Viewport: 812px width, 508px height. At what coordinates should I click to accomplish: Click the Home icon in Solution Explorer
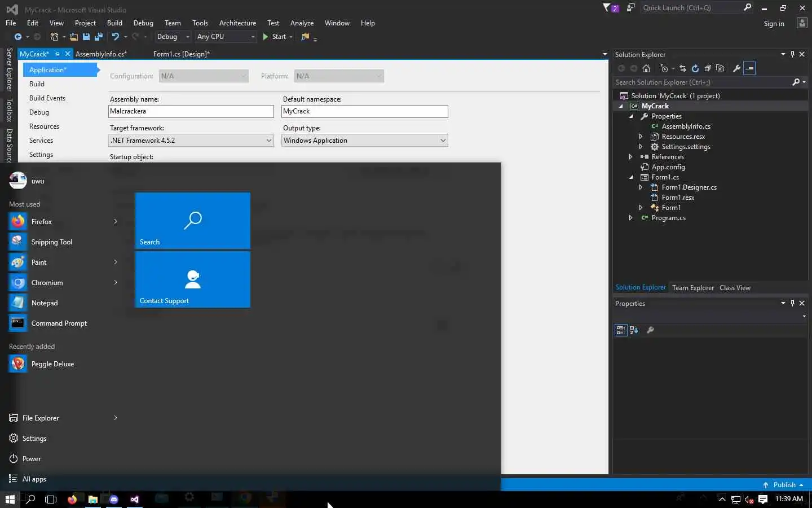[x=646, y=68]
